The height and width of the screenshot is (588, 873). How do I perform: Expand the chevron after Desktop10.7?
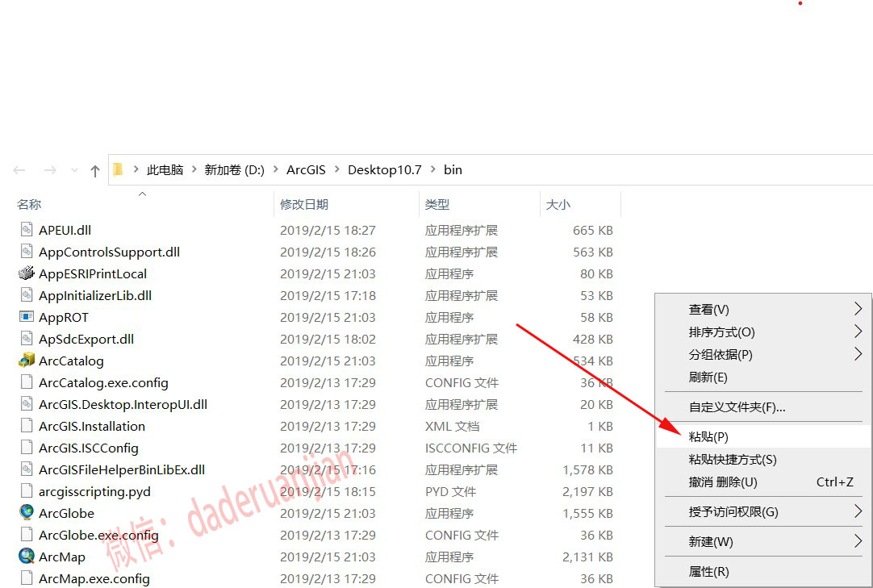432,169
